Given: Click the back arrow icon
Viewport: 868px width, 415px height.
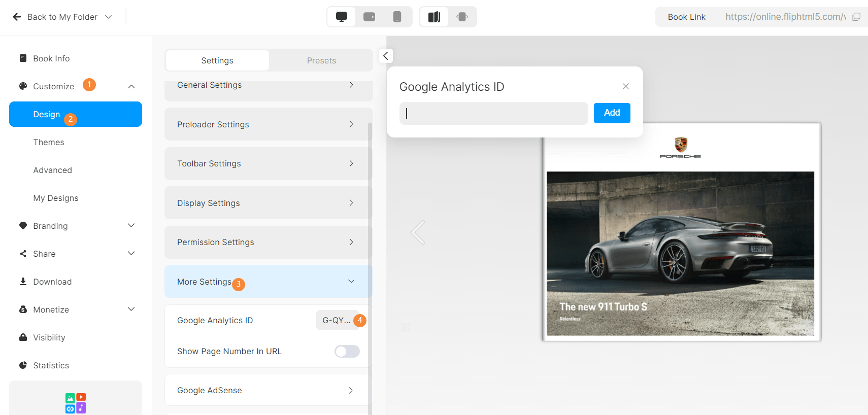Looking at the screenshot, I should [x=17, y=17].
